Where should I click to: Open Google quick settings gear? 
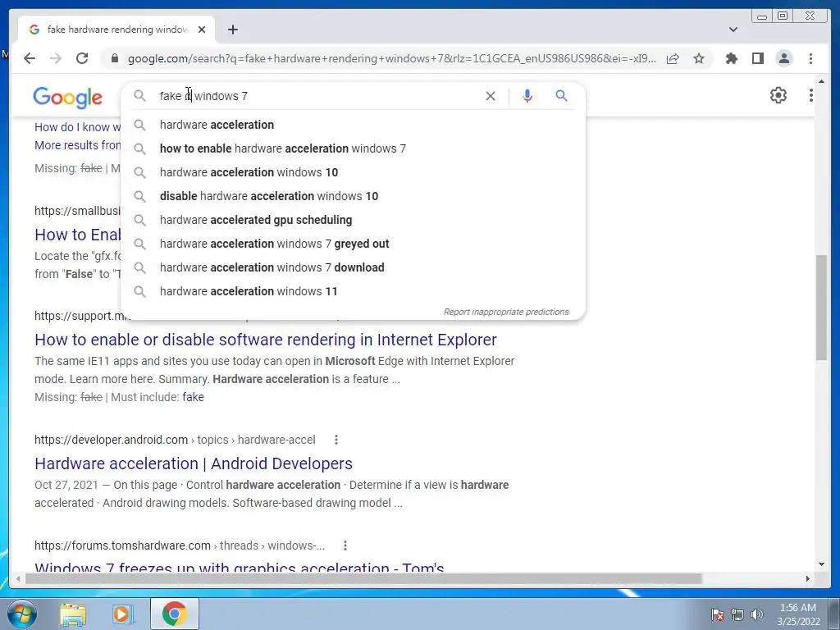pos(778,95)
